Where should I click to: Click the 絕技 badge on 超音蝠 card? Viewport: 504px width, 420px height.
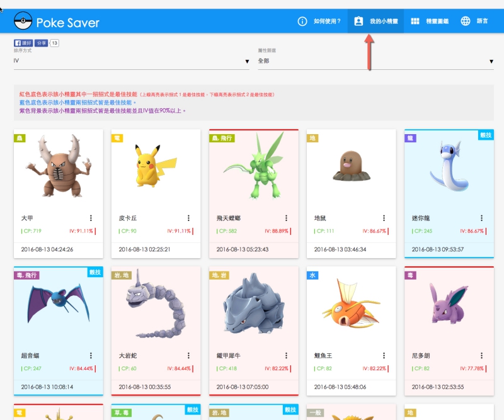coord(95,272)
